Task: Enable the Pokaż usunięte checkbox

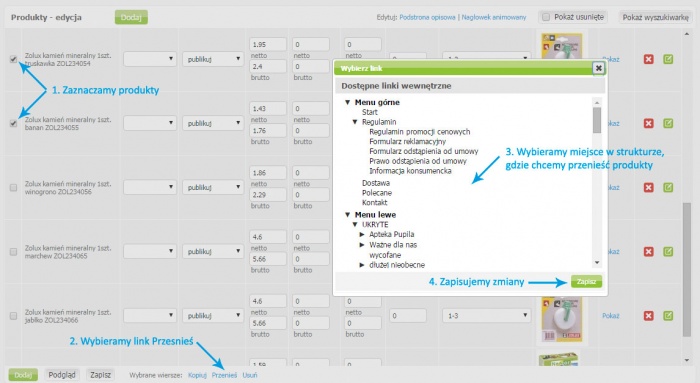Action: [x=546, y=17]
